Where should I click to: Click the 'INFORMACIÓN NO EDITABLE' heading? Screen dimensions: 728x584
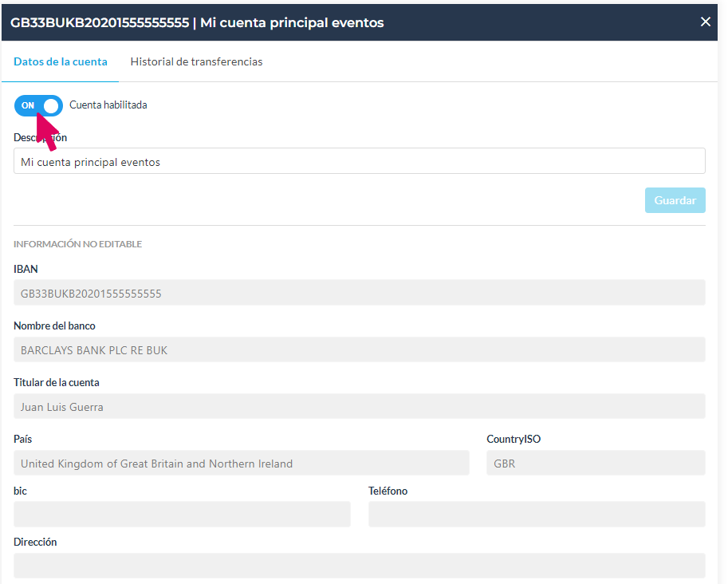tap(77, 244)
